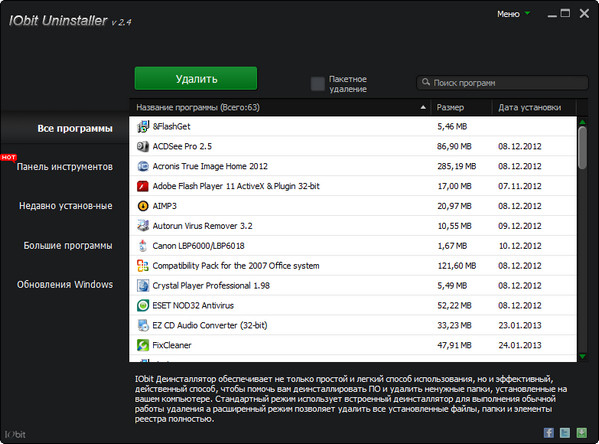Click the ESET NOD32 Antivirus icon
The image size is (599, 444).
[143, 305]
